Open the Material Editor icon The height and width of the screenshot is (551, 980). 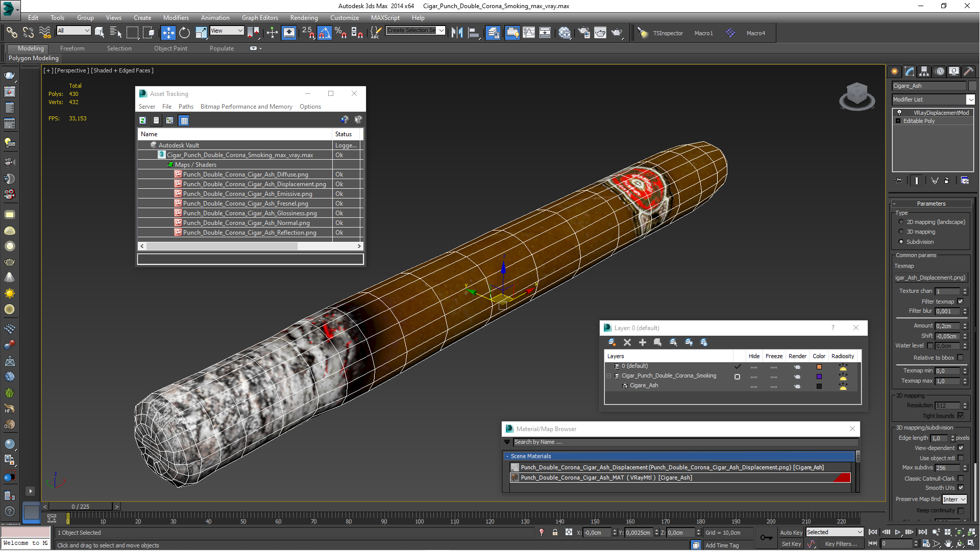(x=564, y=33)
